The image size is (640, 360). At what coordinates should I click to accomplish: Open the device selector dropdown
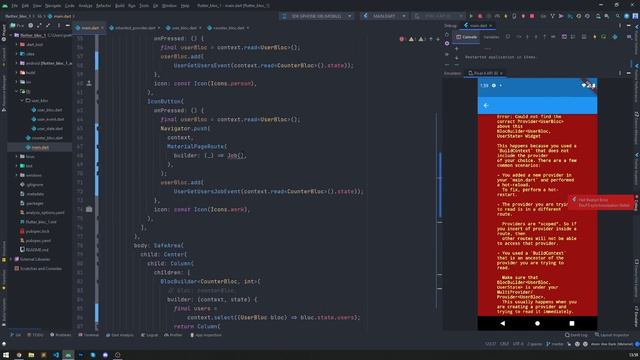coord(317,16)
